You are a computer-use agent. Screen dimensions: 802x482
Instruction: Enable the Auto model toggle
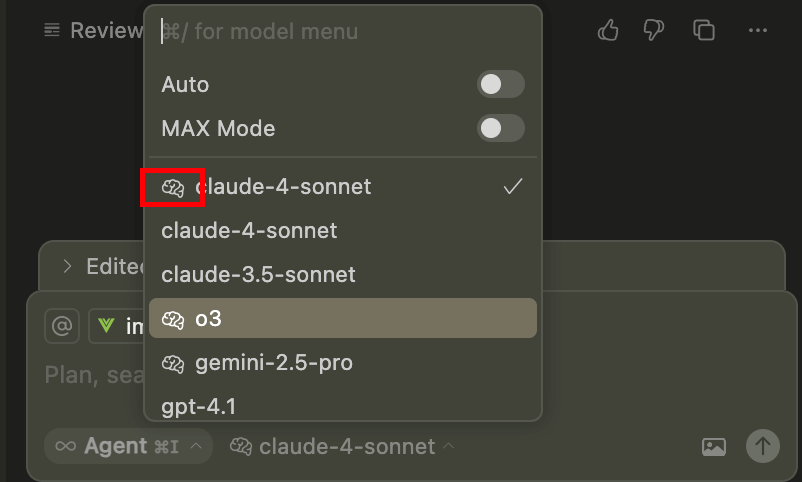[500, 85]
